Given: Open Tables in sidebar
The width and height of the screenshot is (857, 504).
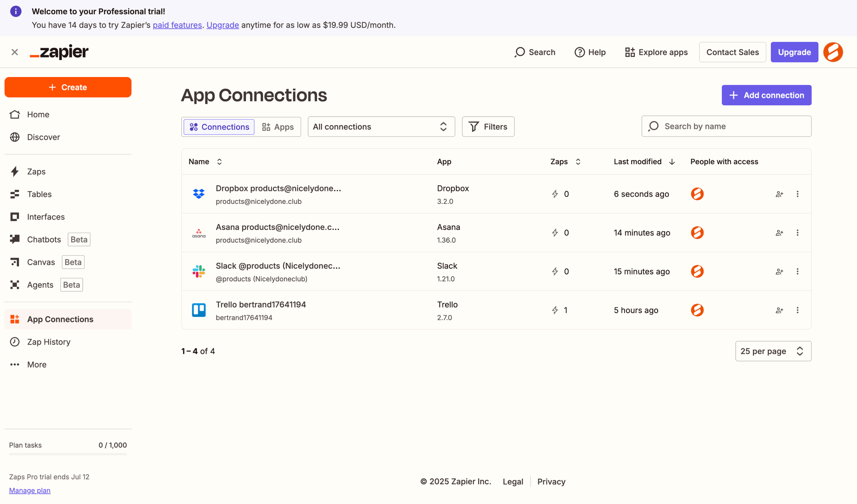Looking at the screenshot, I should (x=68, y=194).
